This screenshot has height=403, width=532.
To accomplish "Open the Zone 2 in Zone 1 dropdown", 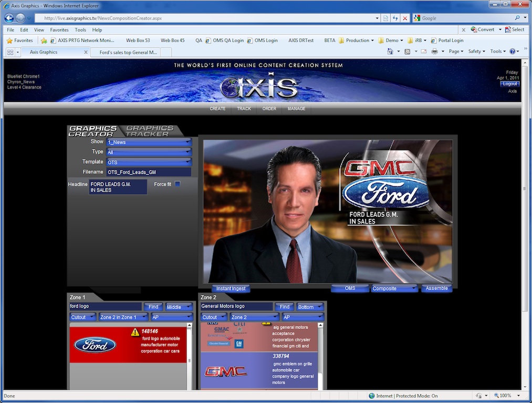I will point(123,317).
